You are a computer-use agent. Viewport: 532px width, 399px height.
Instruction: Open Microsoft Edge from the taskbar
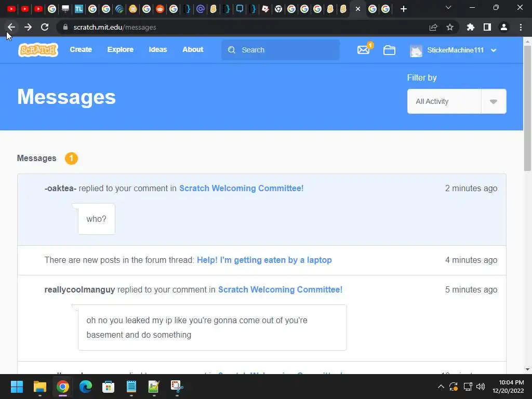click(86, 387)
